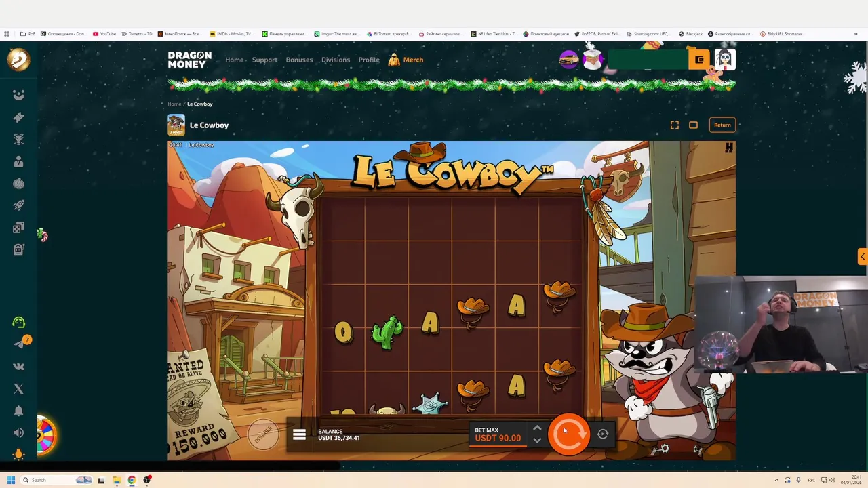Click the faded DISABLE round button
Screen dimensions: 868x488
click(263, 434)
